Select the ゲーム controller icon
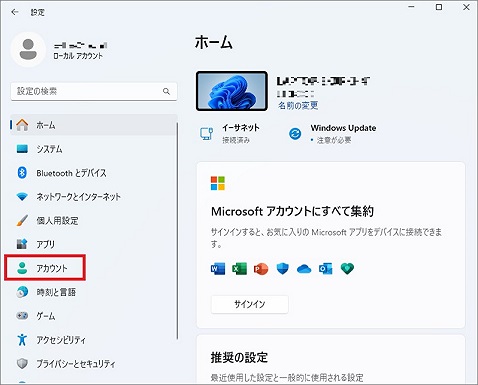 [22, 315]
